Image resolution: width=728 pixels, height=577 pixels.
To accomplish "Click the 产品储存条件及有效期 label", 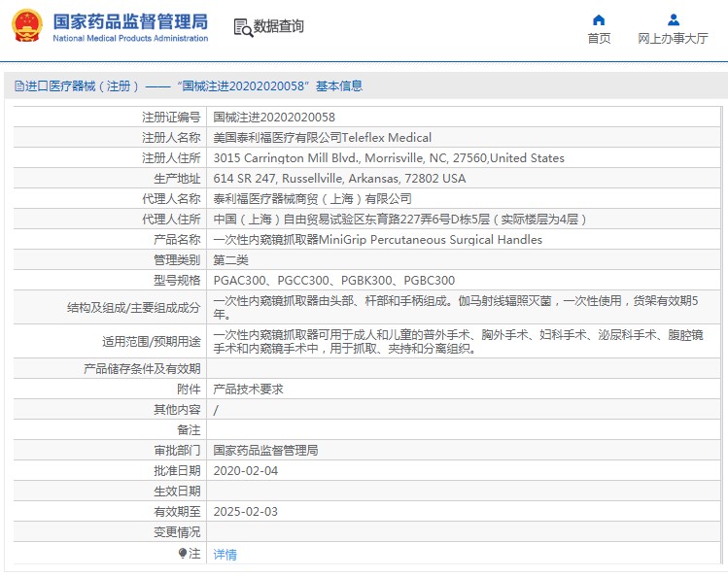I will 142,369.
